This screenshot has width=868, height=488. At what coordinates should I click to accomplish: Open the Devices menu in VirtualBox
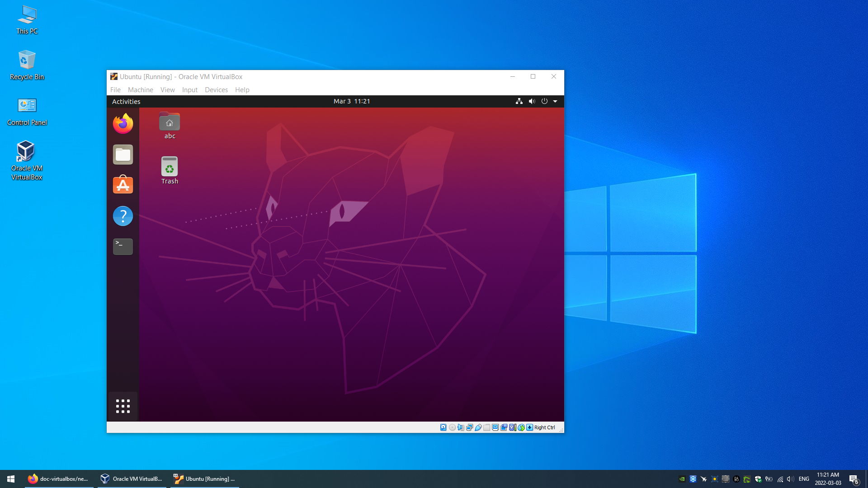pos(216,89)
